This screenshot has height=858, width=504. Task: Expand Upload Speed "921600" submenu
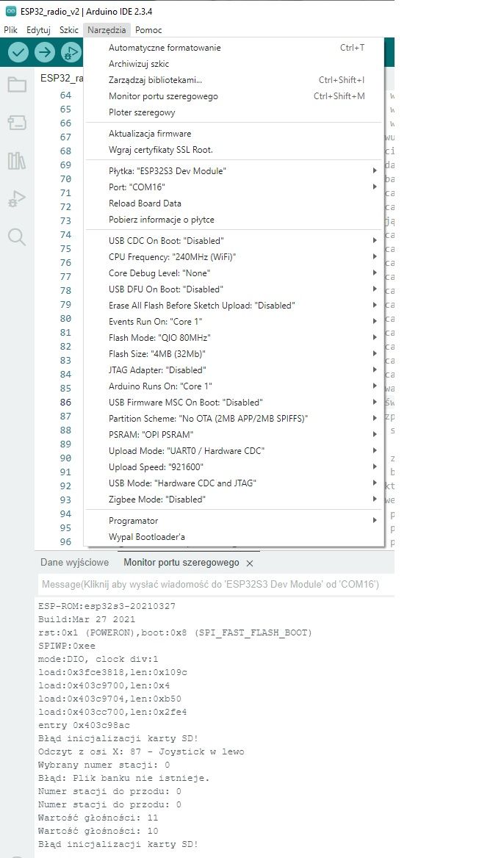click(234, 466)
